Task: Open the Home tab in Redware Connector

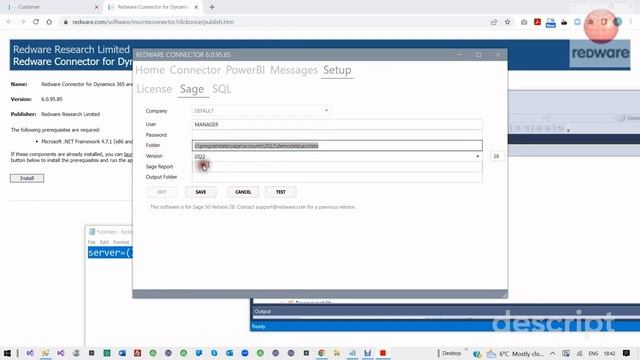Action: [x=150, y=70]
